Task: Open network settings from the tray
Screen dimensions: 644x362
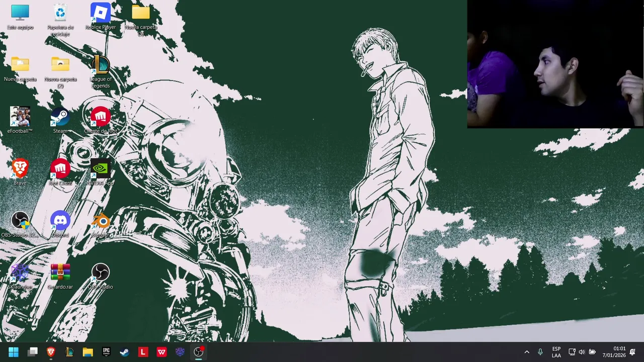Action: pyautogui.click(x=572, y=352)
